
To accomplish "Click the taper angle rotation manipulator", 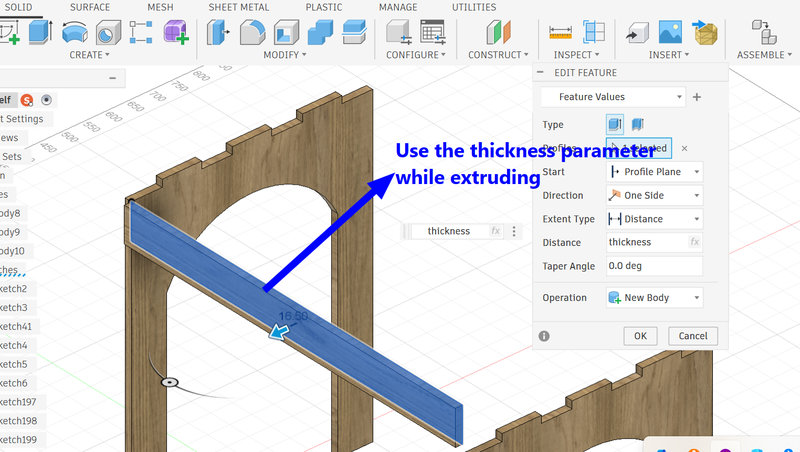I will pyautogui.click(x=169, y=382).
